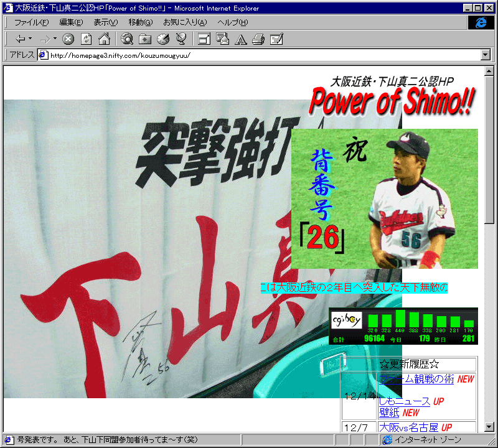The image size is (498, 448).
Task: Open the Back button history dropdown arrow
Action: pyautogui.click(x=30, y=39)
